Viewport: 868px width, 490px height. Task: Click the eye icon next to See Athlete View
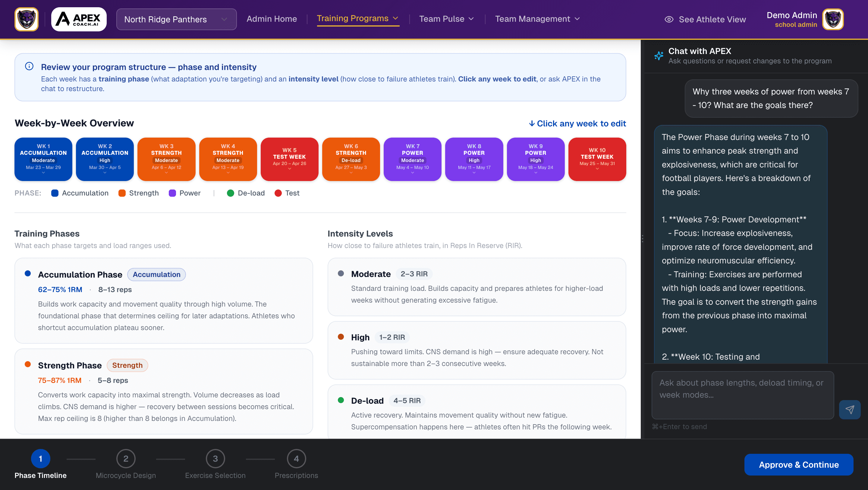669,19
